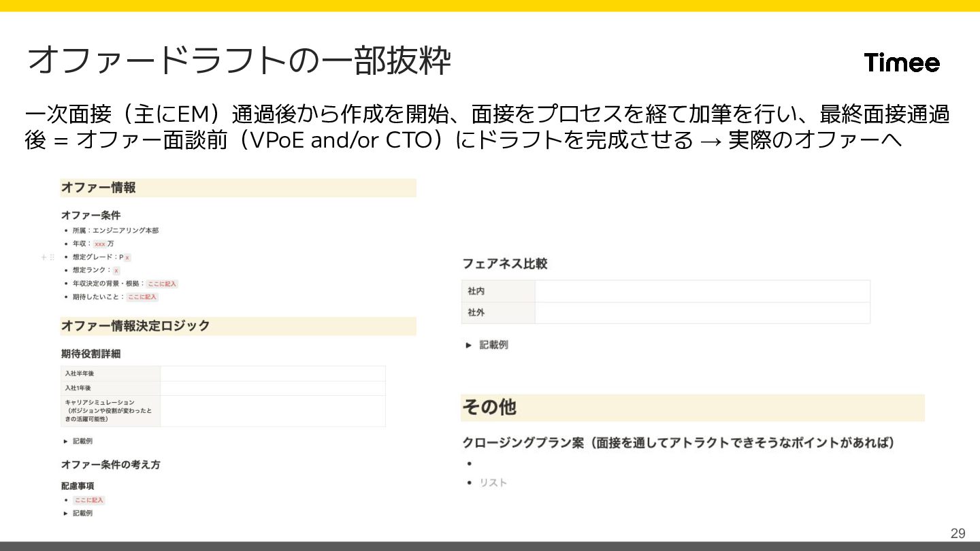Click the x placeholder after 想定ランク
This screenshot has height=551, width=980.
[x=116, y=270]
